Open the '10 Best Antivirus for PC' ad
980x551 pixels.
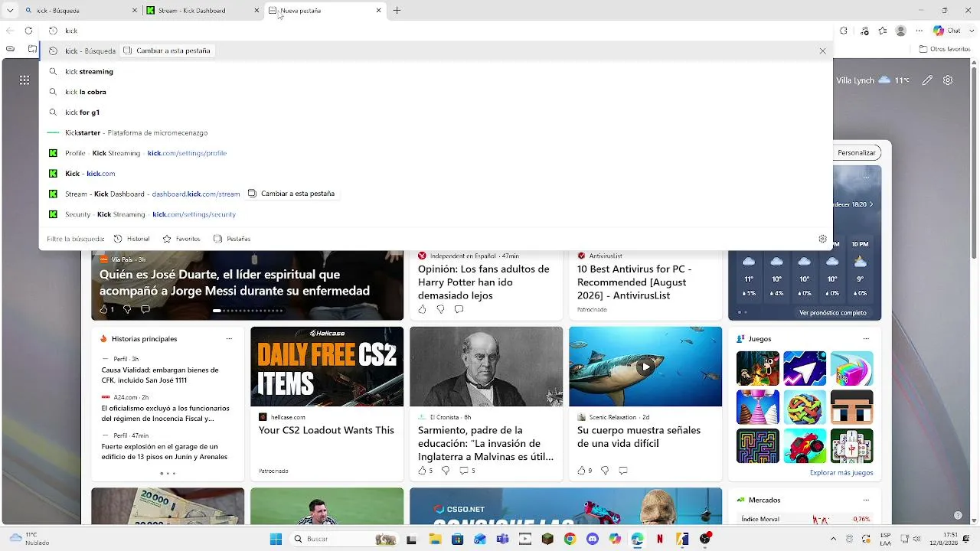(634, 282)
